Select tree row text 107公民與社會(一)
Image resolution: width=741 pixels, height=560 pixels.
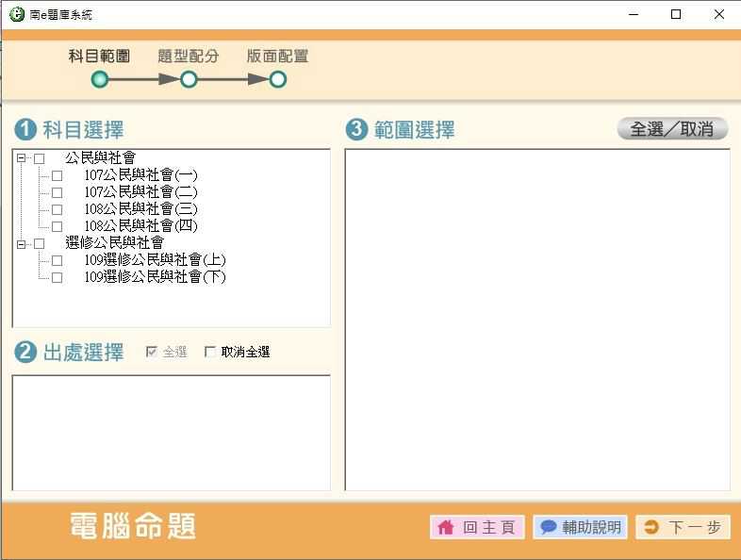coord(140,175)
